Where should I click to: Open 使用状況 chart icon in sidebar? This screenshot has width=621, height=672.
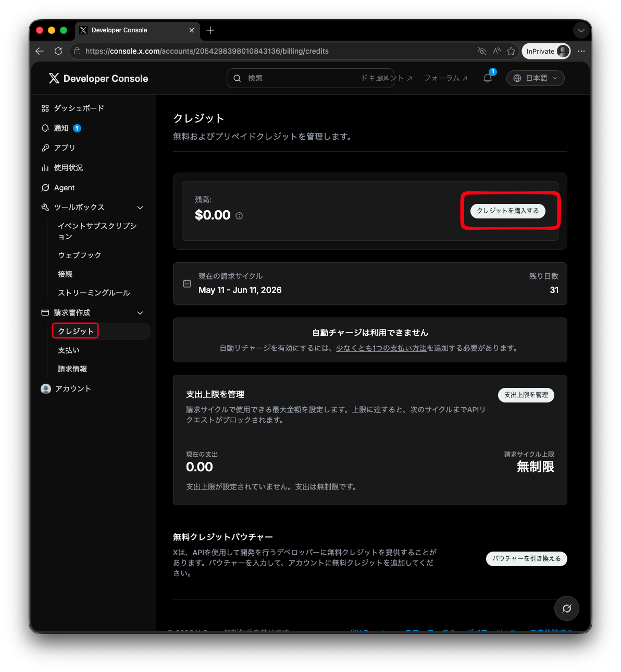(x=45, y=168)
